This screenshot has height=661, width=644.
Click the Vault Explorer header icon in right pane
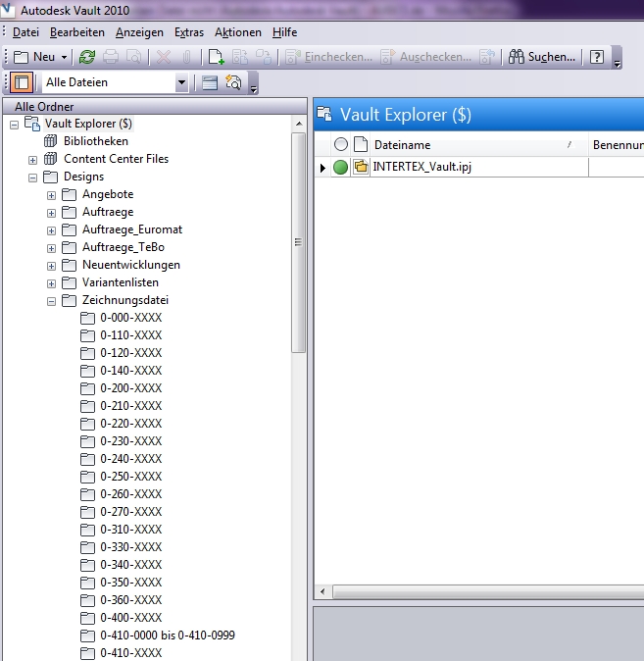click(x=324, y=114)
